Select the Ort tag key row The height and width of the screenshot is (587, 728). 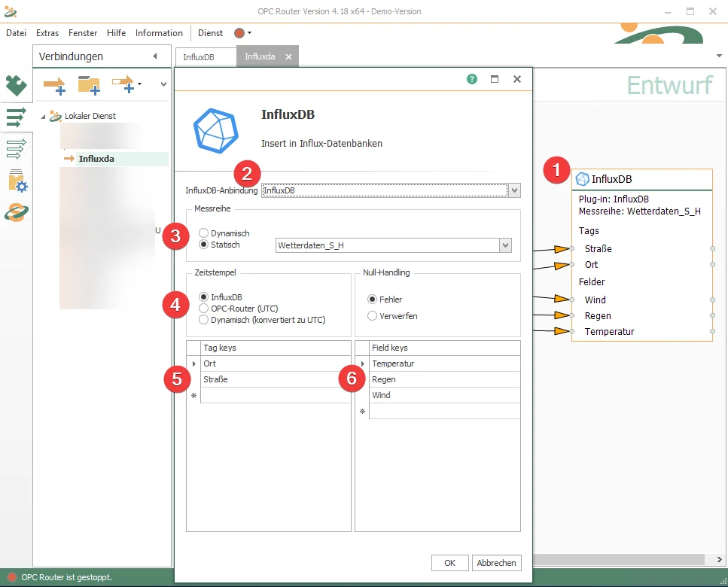[x=276, y=363]
